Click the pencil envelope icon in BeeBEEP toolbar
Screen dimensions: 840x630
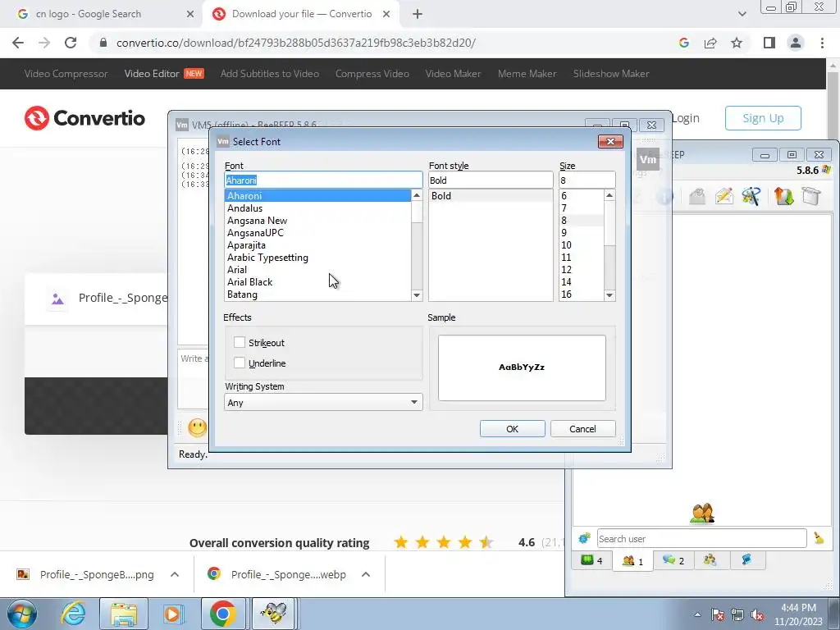click(724, 196)
